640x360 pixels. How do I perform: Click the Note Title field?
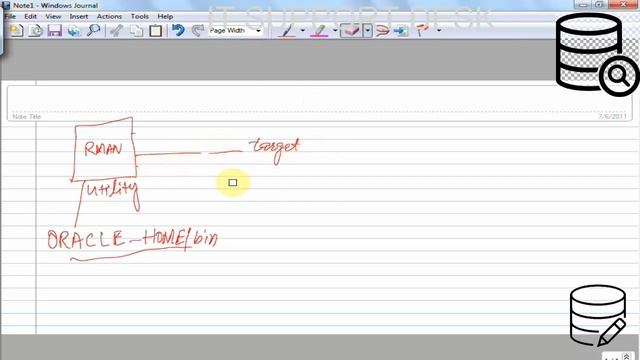[320, 103]
